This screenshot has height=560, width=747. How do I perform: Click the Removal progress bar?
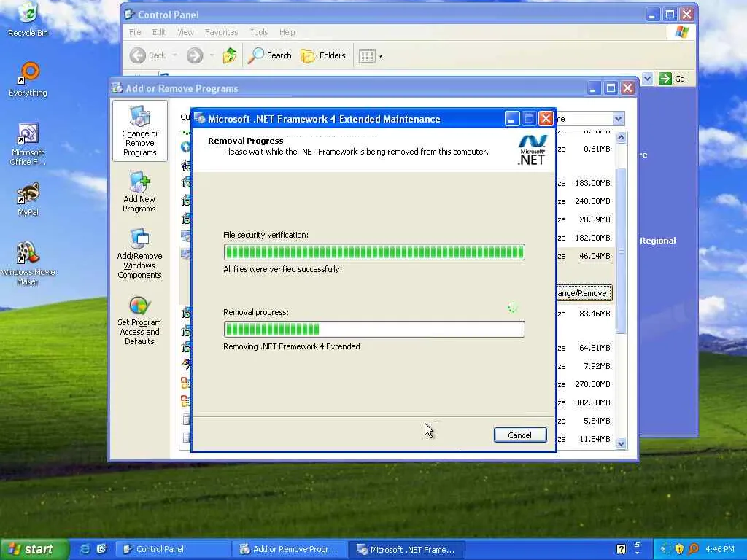(x=374, y=329)
